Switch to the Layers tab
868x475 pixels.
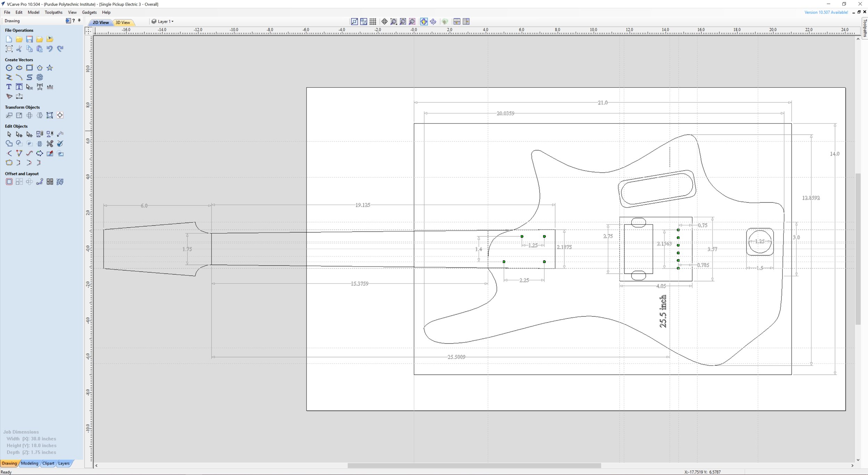pos(64,464)
